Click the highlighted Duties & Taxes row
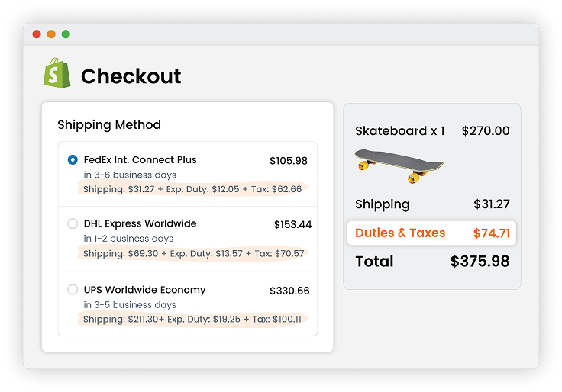 point(431,233)
